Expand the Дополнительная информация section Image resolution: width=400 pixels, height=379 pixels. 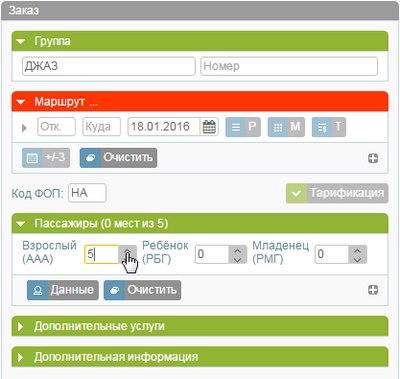pos(21,357)
